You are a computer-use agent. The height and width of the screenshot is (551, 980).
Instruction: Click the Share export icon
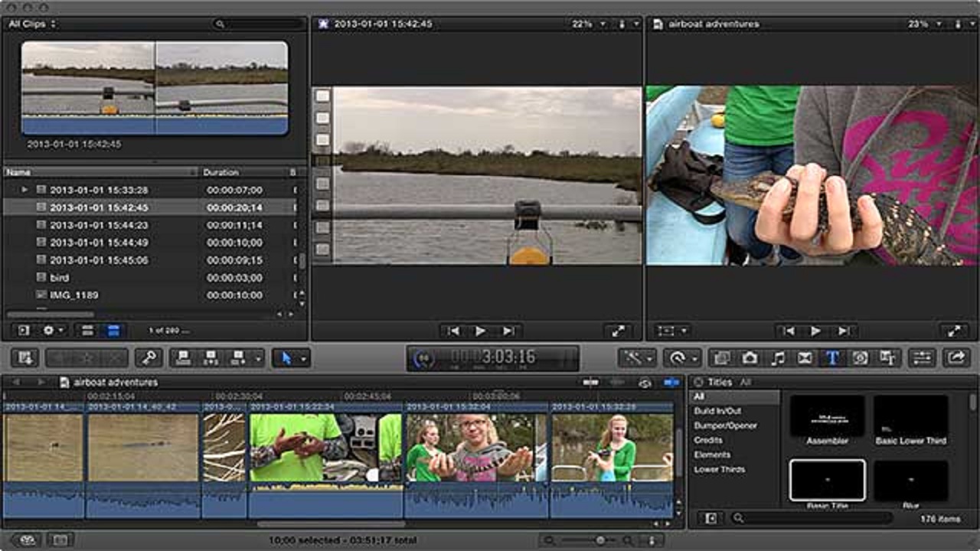tap(956, 357)
